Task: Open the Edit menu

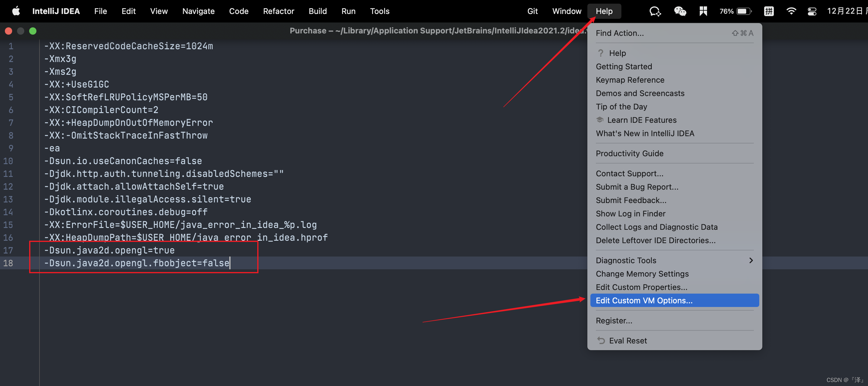Action: (128, 11)
